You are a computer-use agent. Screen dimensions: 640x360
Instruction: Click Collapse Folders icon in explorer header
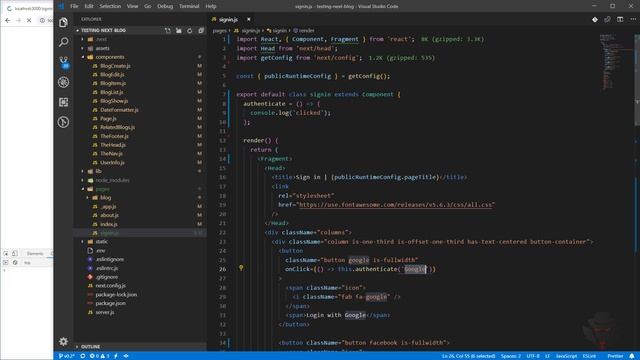pyautogui.click(x=201, y=31)
